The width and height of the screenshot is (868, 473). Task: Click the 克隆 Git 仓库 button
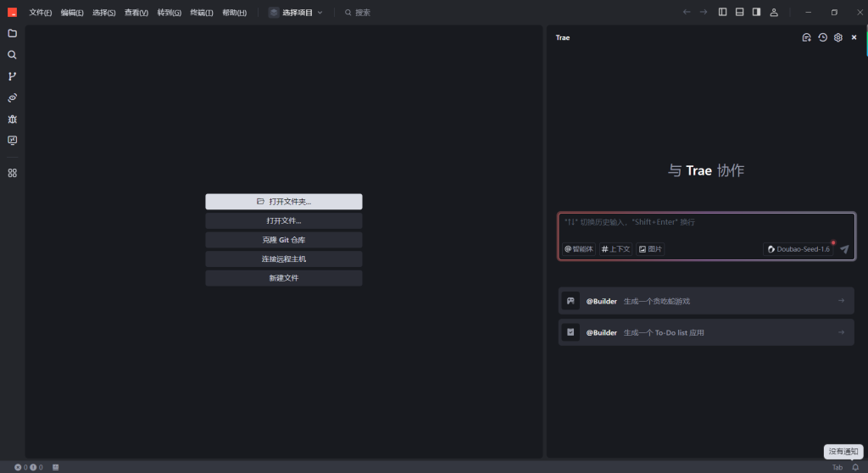pyautogui.click(x=284, y=240)
